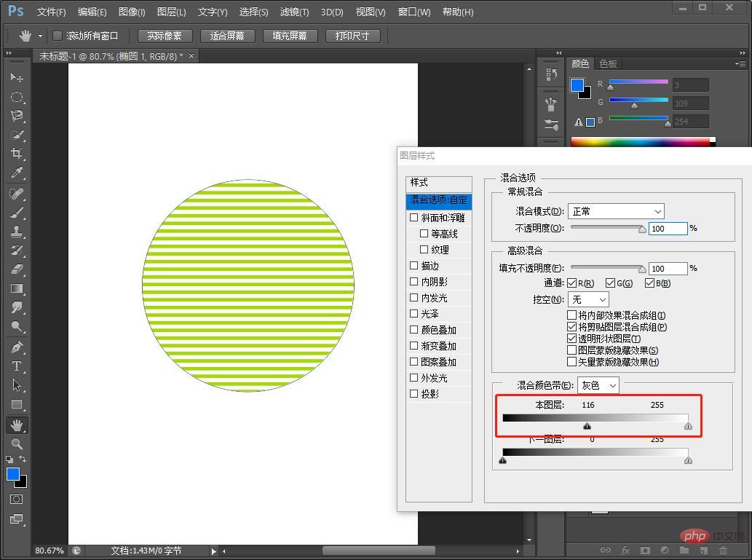Enable 描边 style checkbox
Image resolution: width=752 pixels, height=560 pixels.
tap(414, 265)
